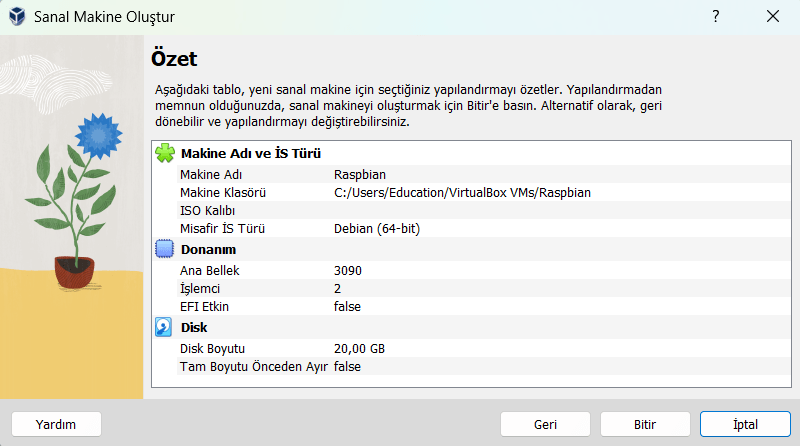Screen dimensions: 800x446
Task: Cancel the wizard using İptal
Action: pyautogui.click(x=745, y=424)
